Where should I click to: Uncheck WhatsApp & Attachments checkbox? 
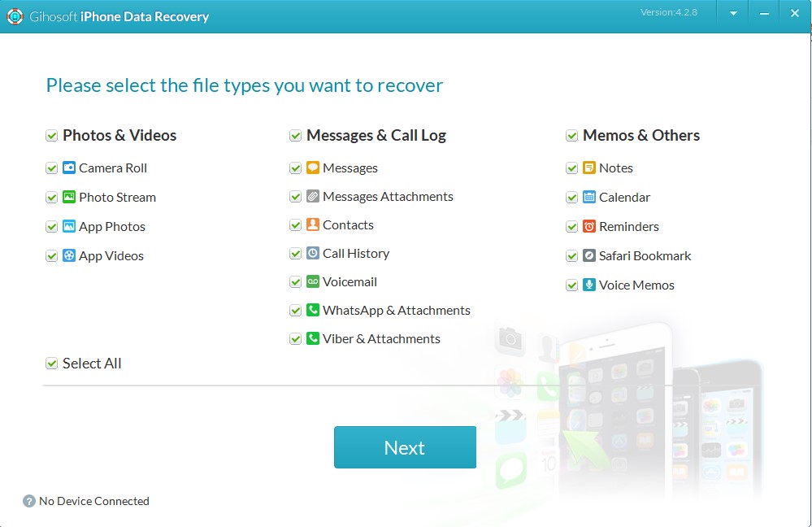tap(295, 311)
